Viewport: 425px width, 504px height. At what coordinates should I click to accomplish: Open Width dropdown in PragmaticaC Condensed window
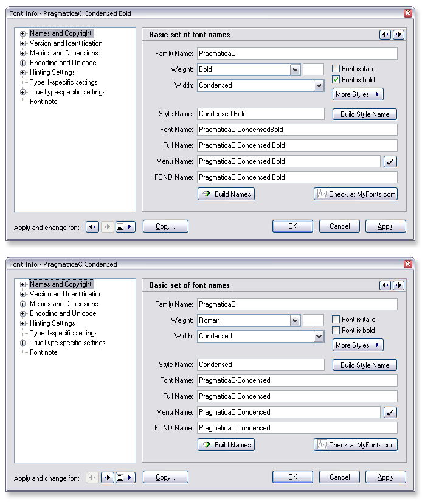319,336
